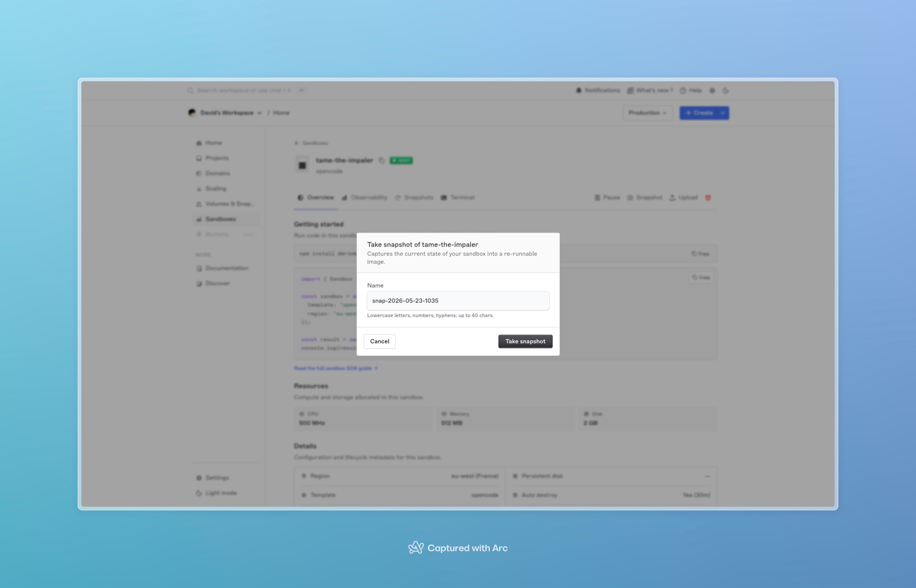Open the Notifications bell
This screenshot has width=916, height=588.
coord(598,91)
